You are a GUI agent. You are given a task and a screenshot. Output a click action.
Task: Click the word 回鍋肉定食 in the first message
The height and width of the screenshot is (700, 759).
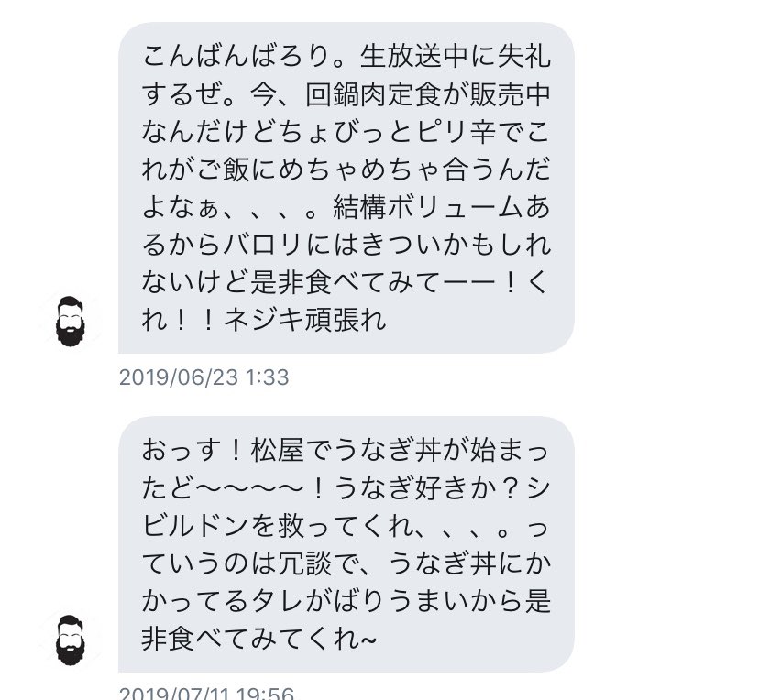374,94
